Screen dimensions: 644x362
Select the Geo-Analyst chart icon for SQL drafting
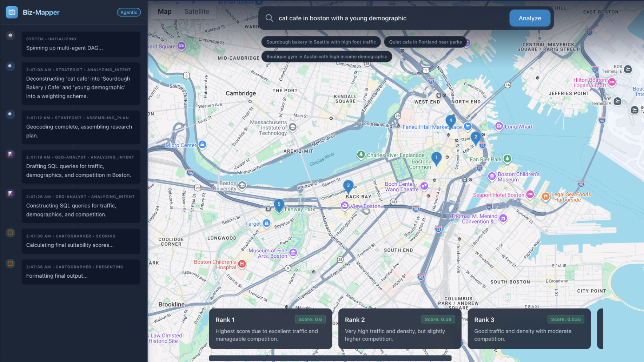pos(10,154)
